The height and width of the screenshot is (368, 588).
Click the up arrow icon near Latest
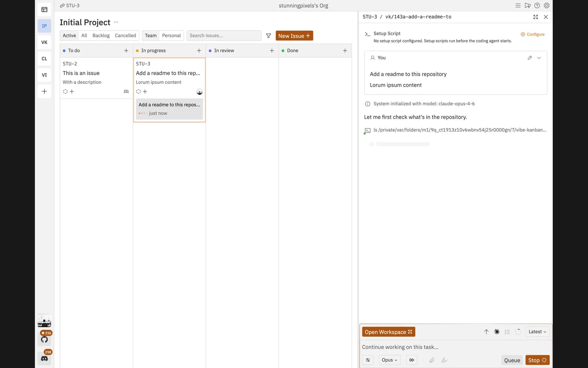(486, 332)
